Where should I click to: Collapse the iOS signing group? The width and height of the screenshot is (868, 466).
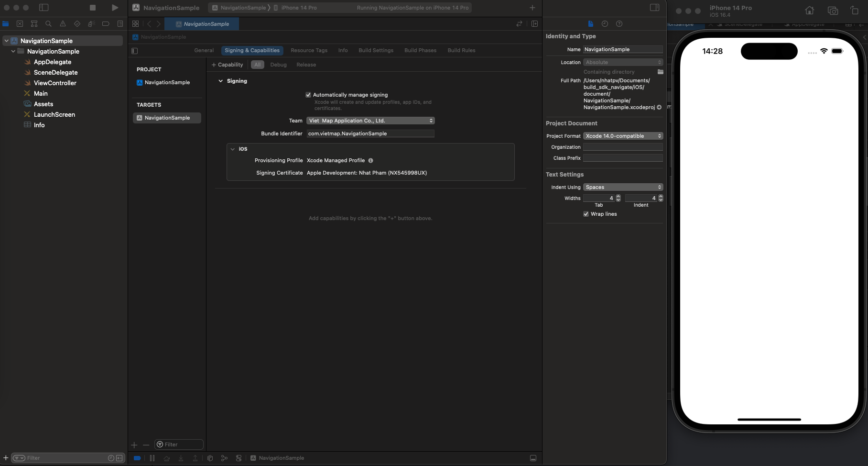pos(233,149)
